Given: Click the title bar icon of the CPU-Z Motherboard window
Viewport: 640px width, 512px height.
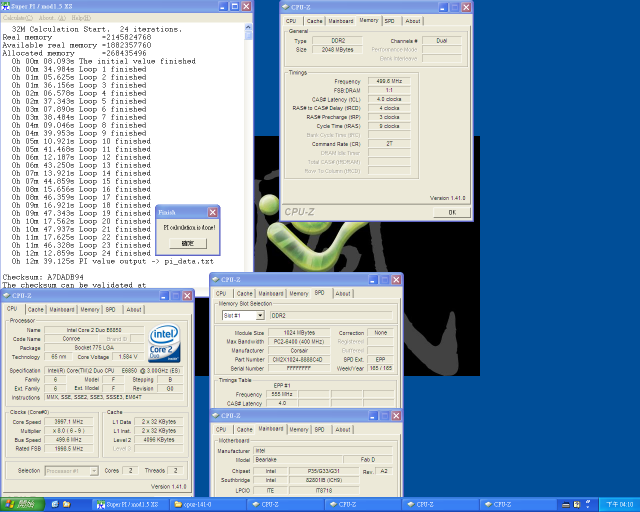Looking at the screenshot, I should coord(216,416).
